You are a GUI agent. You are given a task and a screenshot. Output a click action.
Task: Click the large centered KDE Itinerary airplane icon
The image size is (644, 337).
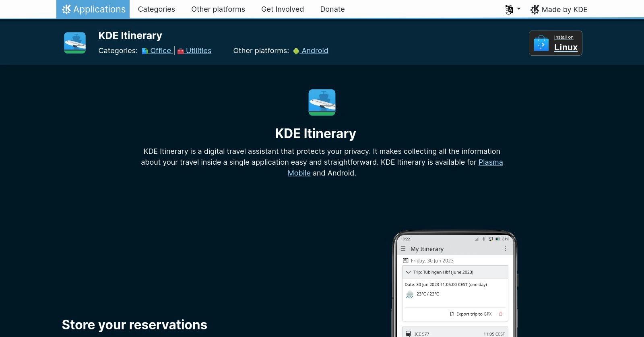pos(322,103)
